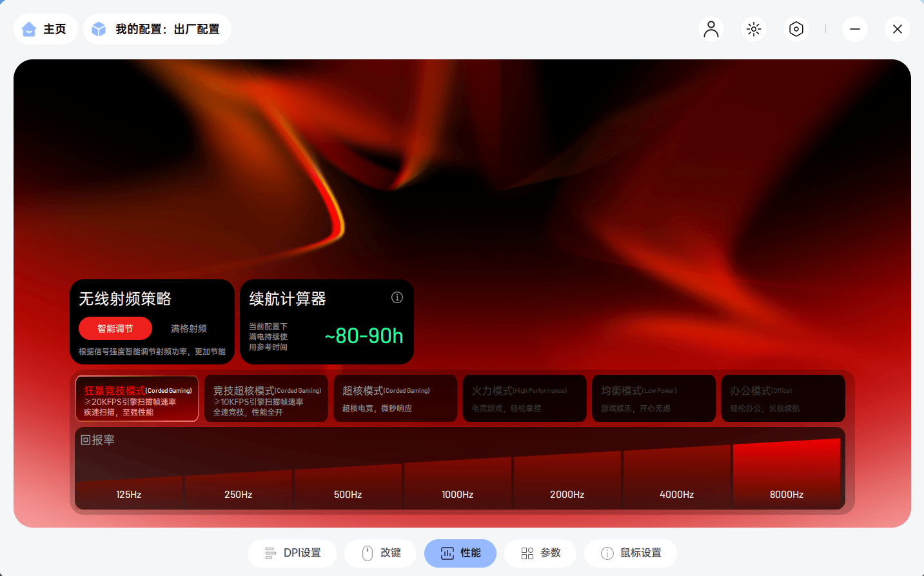Select 狂暴竞技模式 performance mode
The image size is (924, 576).
[137, 398]
